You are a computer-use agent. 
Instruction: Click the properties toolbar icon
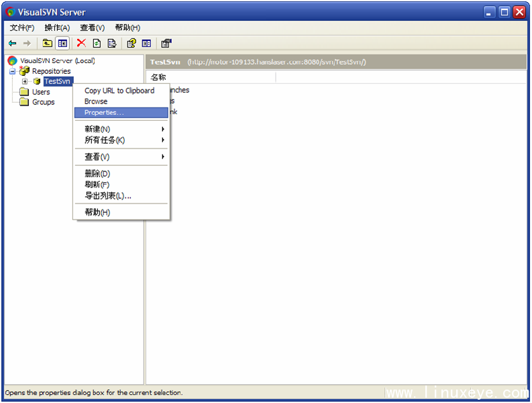click(x=166, y=43)
